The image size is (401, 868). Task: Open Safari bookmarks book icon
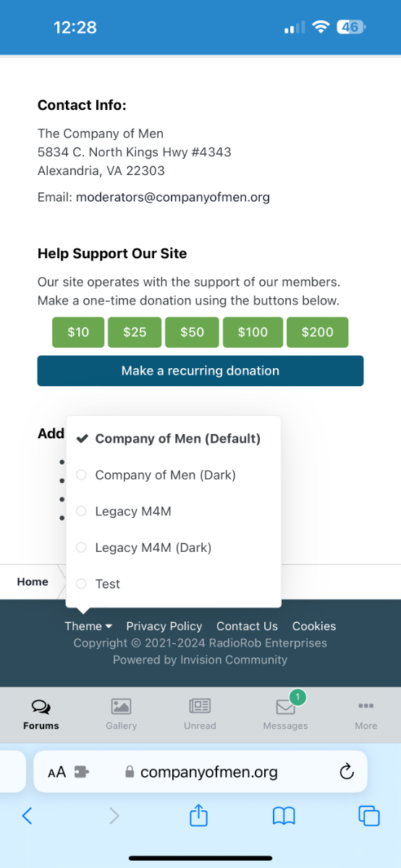[284, 817]
